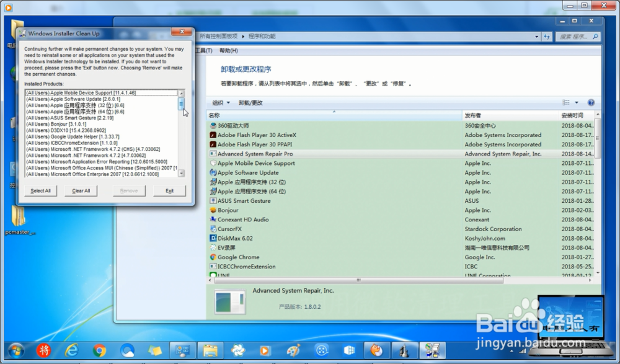620x364 pixels.
Task: Click the 360驱动大师 program icon
Action: pyautogui.click(x=213, y=125)
